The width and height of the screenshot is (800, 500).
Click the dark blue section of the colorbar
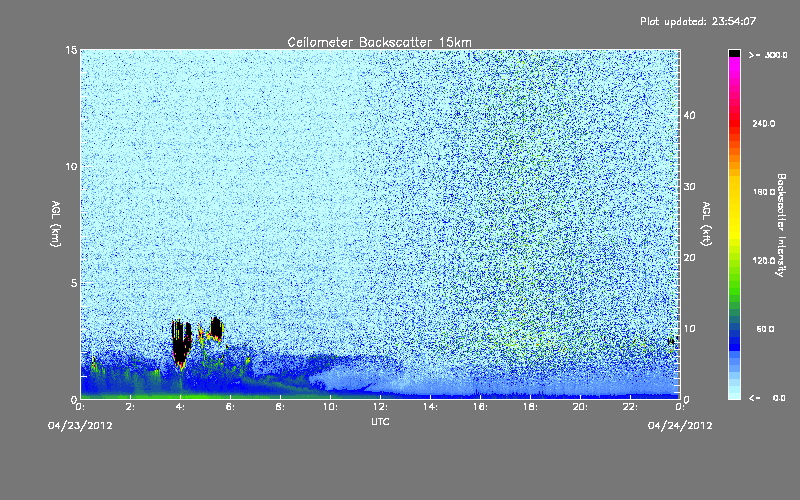pyautogui.click(x=734, y=339)
